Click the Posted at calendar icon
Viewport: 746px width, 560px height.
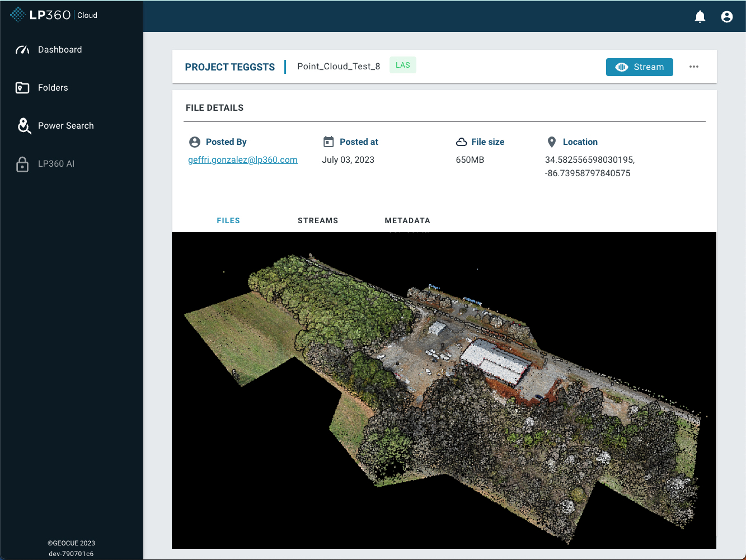(x=329, y=142)
